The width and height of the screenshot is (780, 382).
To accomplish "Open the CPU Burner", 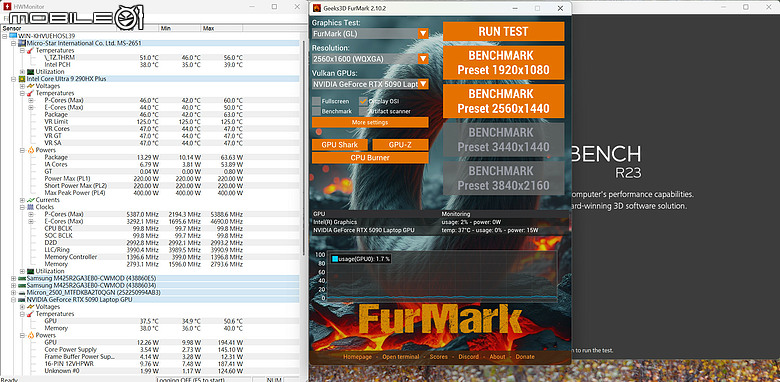I will tap(370, 158).
